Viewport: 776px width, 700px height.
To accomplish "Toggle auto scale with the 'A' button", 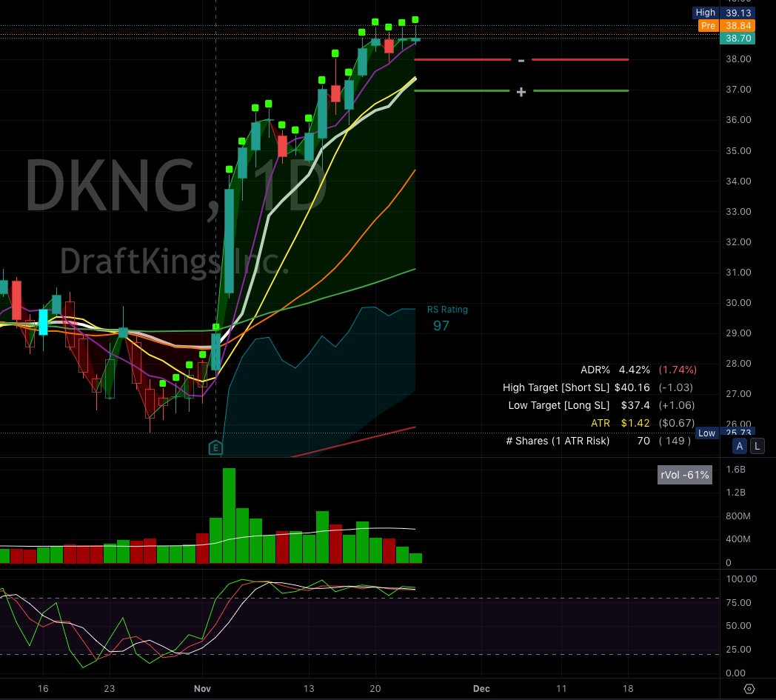I will pos(740,446).
